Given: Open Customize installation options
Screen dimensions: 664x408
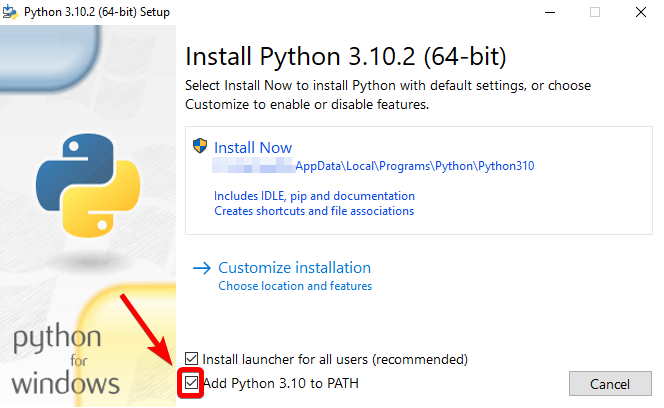Looking at the screenshot, I should (294, 268).
